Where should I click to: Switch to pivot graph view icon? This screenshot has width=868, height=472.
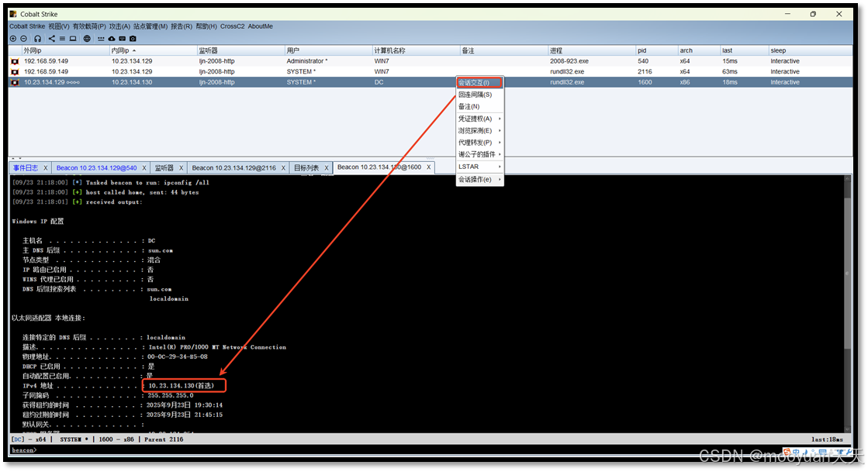click(51, 39)
